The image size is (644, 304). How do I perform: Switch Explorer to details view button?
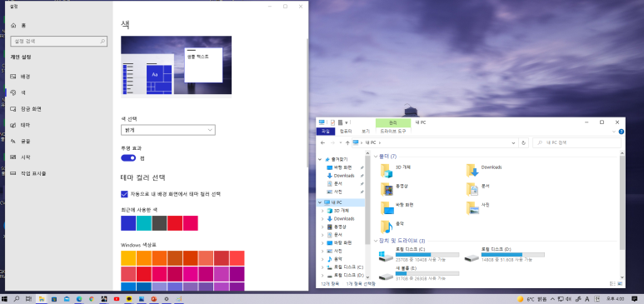click(613, 284)
